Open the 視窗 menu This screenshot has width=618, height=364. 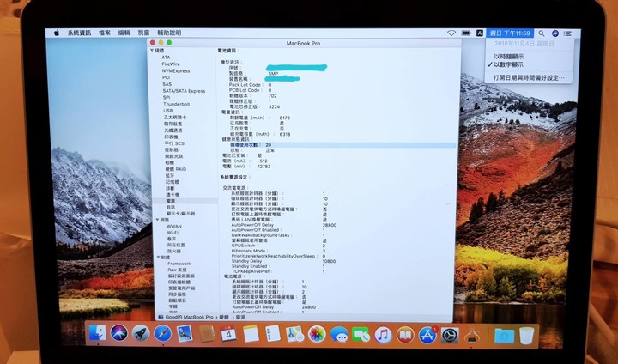click(x=143, y=33)
